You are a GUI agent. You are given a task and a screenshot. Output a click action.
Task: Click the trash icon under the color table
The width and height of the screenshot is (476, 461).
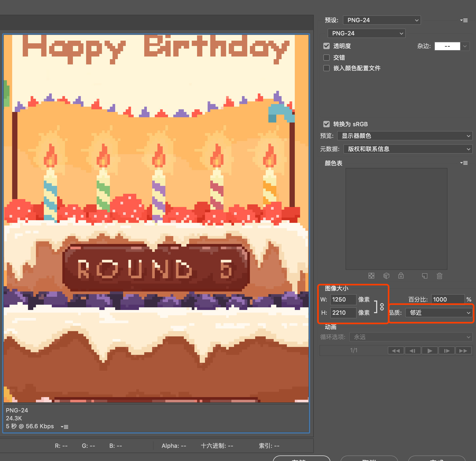440,276
